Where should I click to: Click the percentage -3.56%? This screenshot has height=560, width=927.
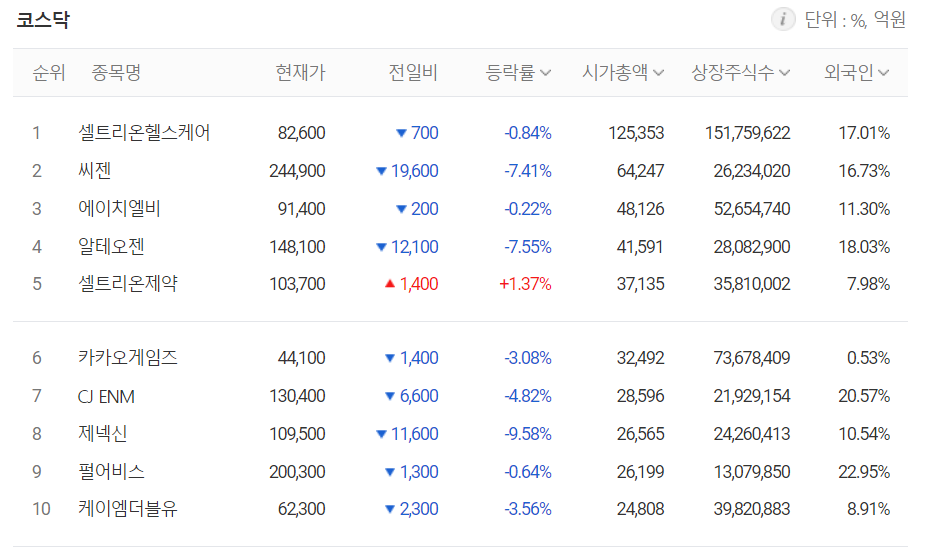[528, 509]
